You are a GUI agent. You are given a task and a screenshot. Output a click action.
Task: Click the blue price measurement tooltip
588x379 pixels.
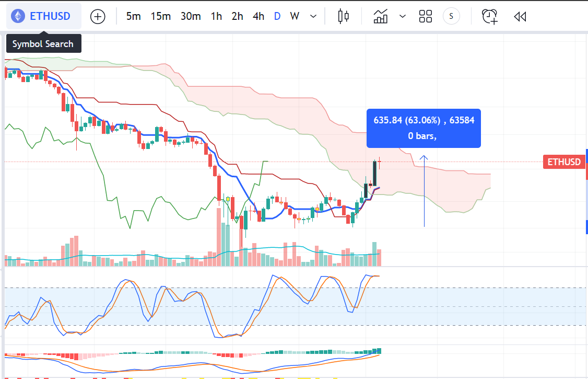[x=424, y=128]
